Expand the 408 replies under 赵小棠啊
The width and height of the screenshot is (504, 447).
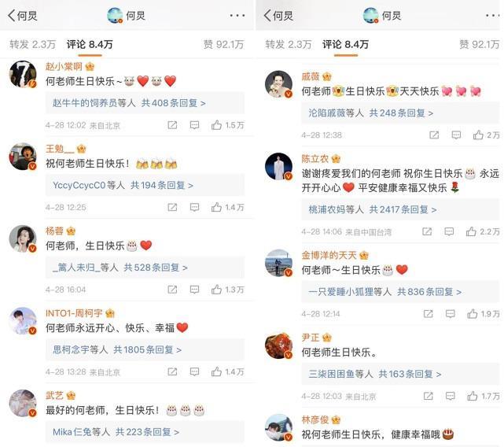point(129,103)
